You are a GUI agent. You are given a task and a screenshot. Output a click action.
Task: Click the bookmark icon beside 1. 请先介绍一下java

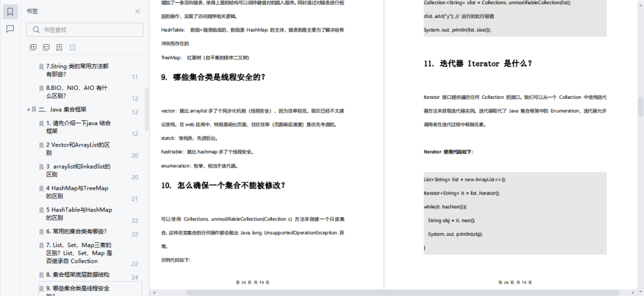[x=42, y=123]
